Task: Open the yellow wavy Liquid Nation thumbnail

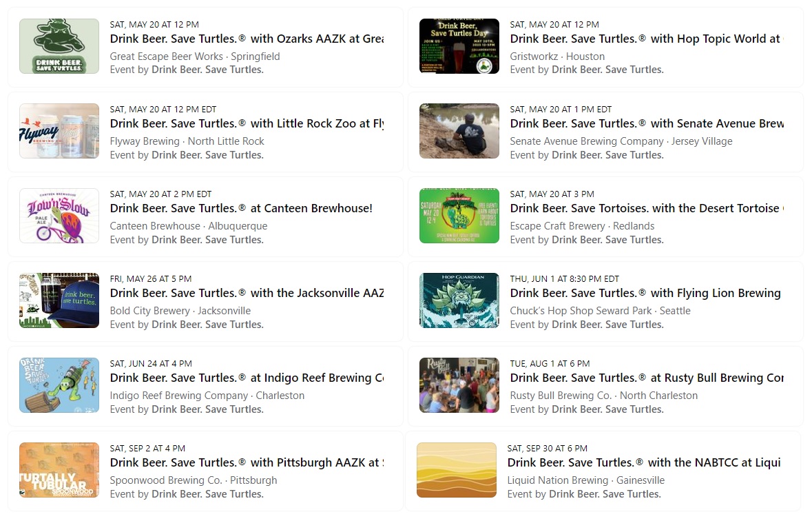Action: point(457,470)
